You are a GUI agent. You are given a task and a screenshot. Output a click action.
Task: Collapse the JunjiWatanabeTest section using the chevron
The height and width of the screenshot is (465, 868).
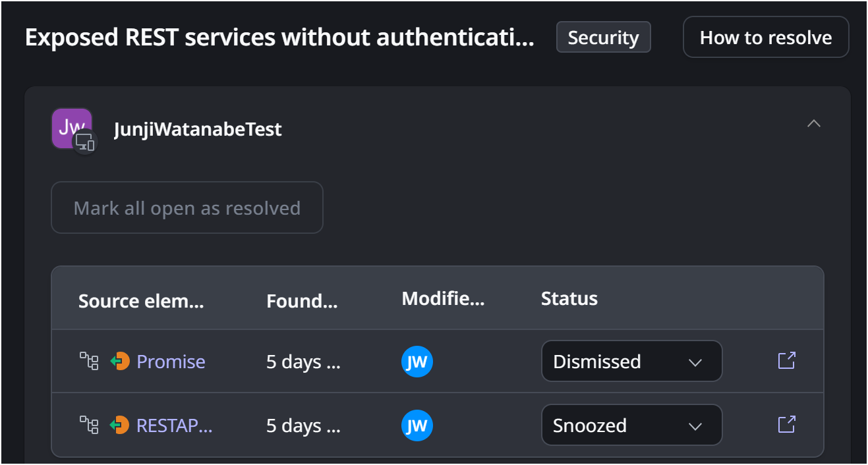814,123
